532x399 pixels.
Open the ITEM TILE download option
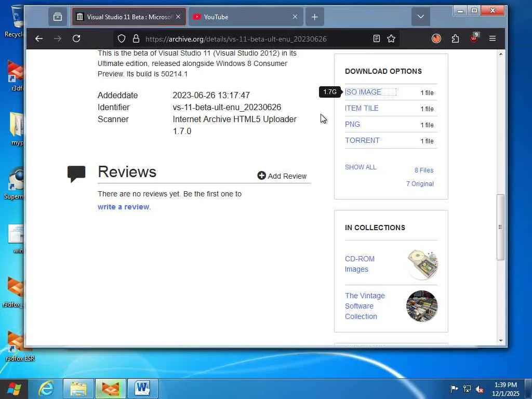tap(362, 108)
